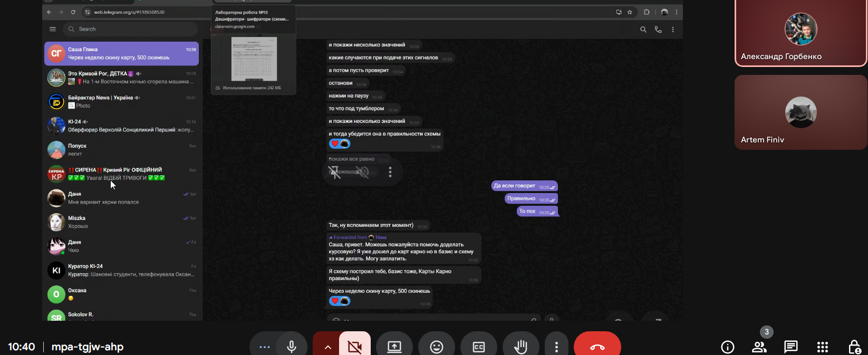
Task: Click reaction under и тогда убедится message
Action: (340, 143)
